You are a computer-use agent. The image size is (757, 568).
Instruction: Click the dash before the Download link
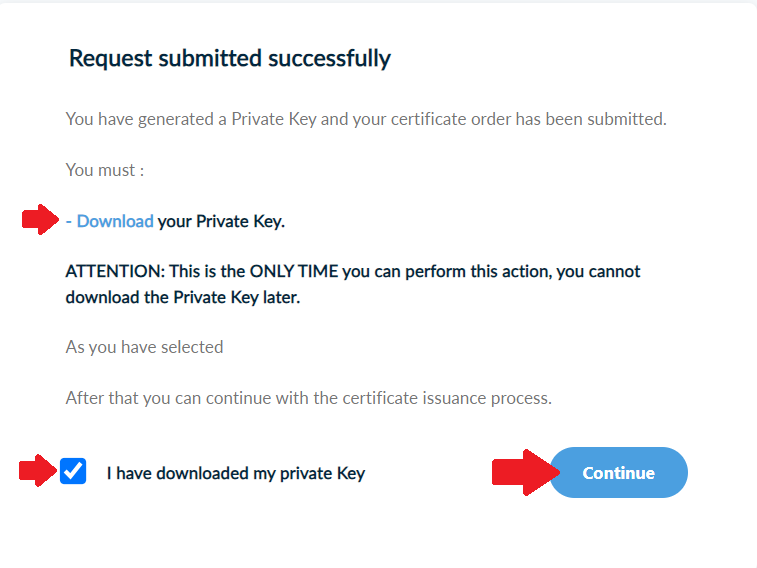[x=69, y=221]
